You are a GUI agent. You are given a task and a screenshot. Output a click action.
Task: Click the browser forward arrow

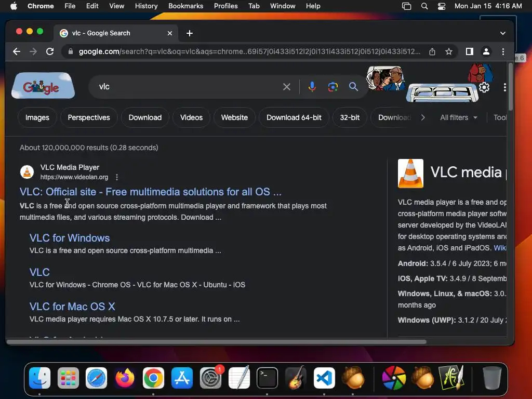click(x=33, y=51)
